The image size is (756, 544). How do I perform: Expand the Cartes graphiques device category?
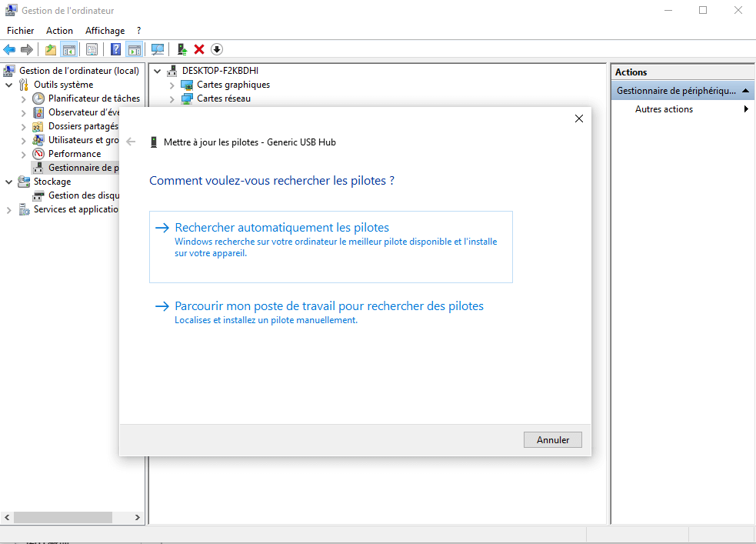point(172,85)
